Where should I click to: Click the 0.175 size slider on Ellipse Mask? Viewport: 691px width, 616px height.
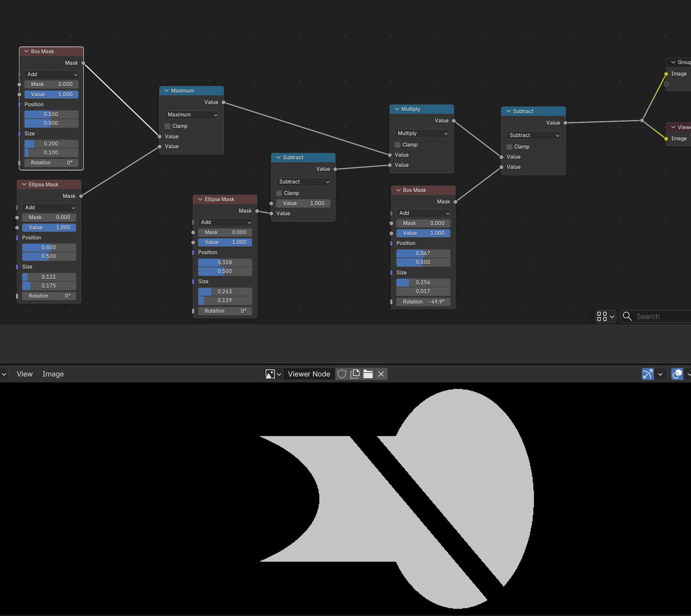(49, 286)
